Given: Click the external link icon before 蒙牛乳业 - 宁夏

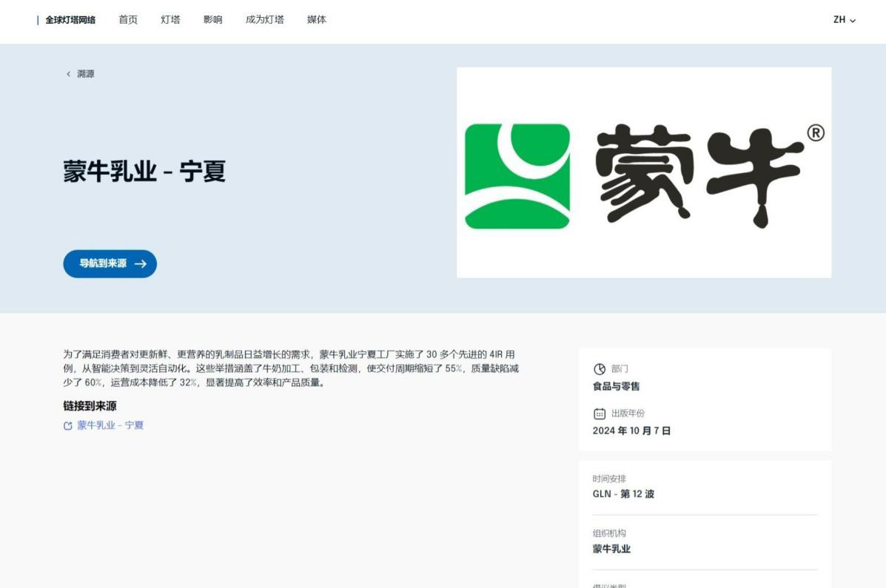Looking at the screenshot, I should point(68,426).
